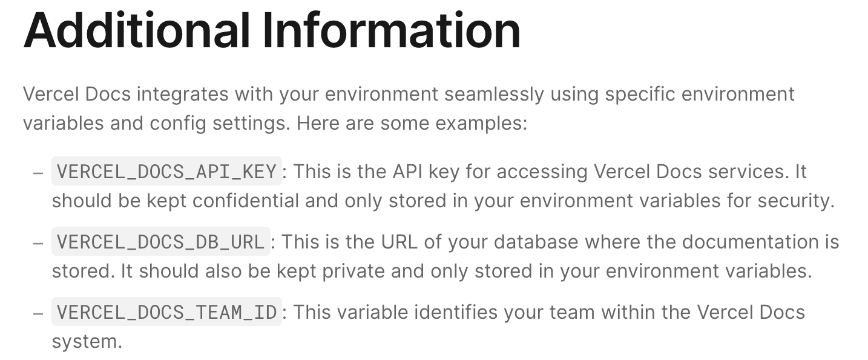Viewport: 868px width, 360px height.
Task: Click the "Additional Information" heading
Action: click(x=272, y=30)
